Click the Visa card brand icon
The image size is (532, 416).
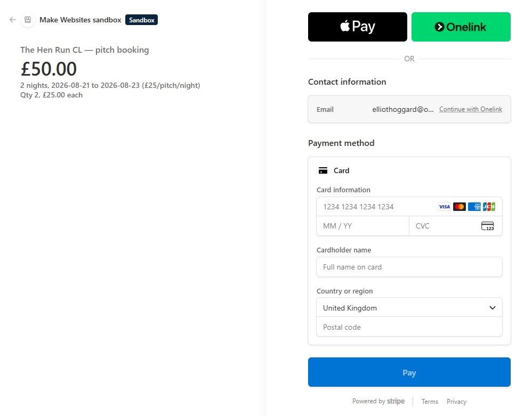pyautogui.click(x=444, y=207)
